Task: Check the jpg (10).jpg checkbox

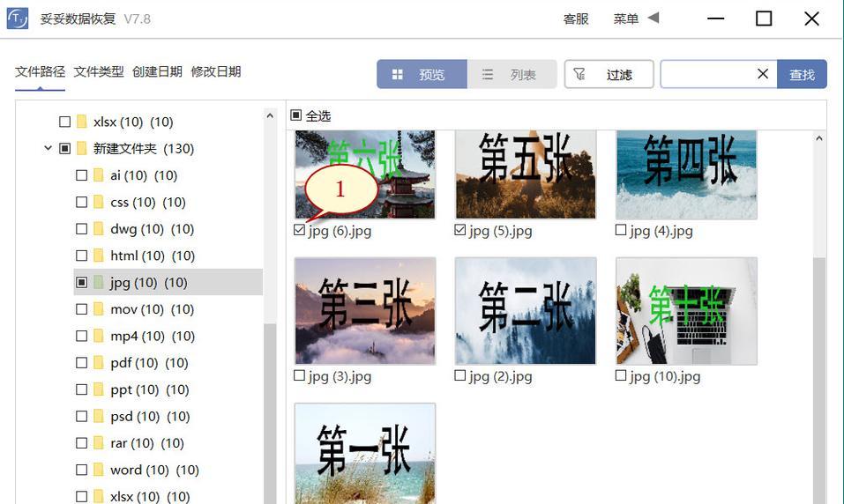Action: pos(621,375)
